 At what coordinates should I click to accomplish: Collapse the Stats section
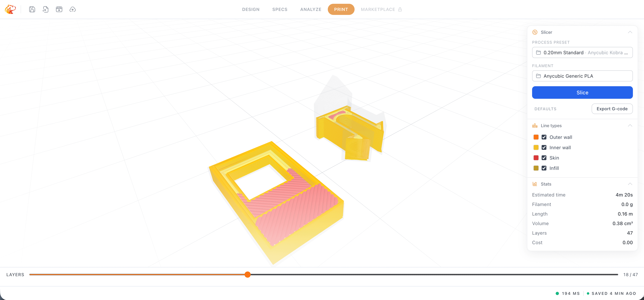coord(630,184)
